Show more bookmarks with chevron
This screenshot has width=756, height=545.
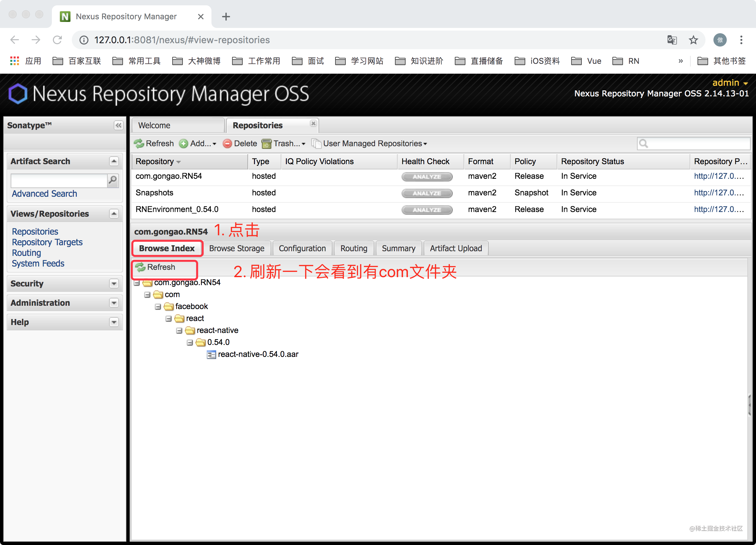point(681,61)
